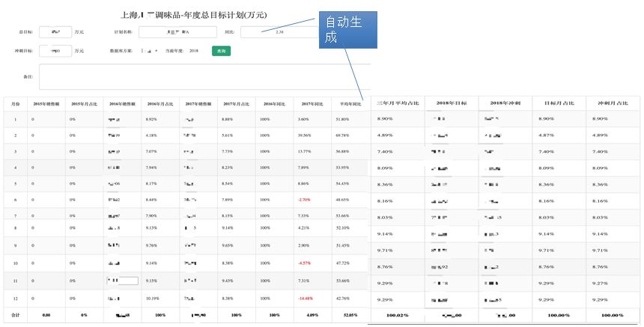The width and height of the screenshot is (644, 327).
Task: Focus the 冲刺目标 input field
Action: click(x=55, y=51)
